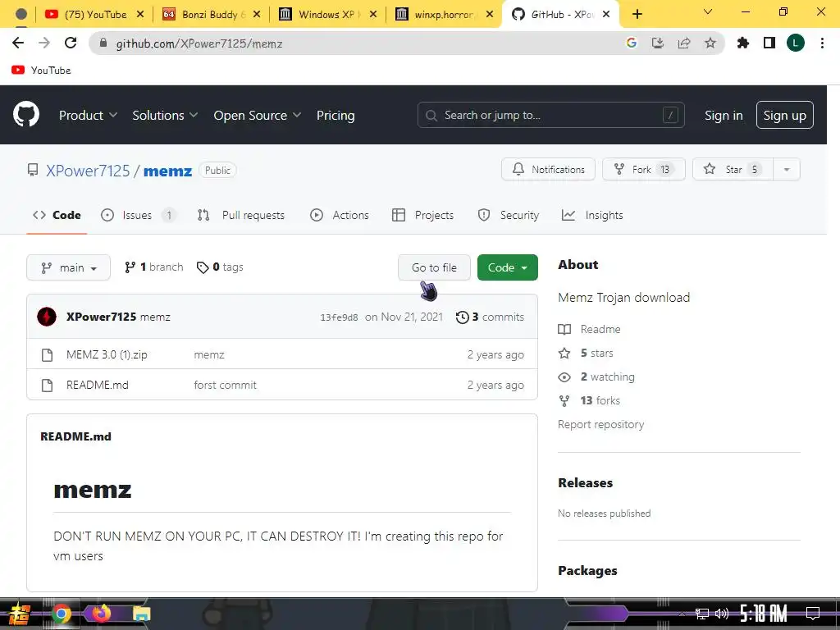View the 1 branch link
The image size is (840, 630).
pos(153,267)
